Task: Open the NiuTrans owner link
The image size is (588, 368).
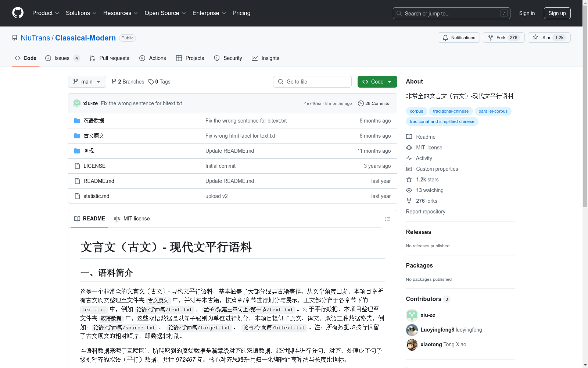Action: (x=35, y=38)
